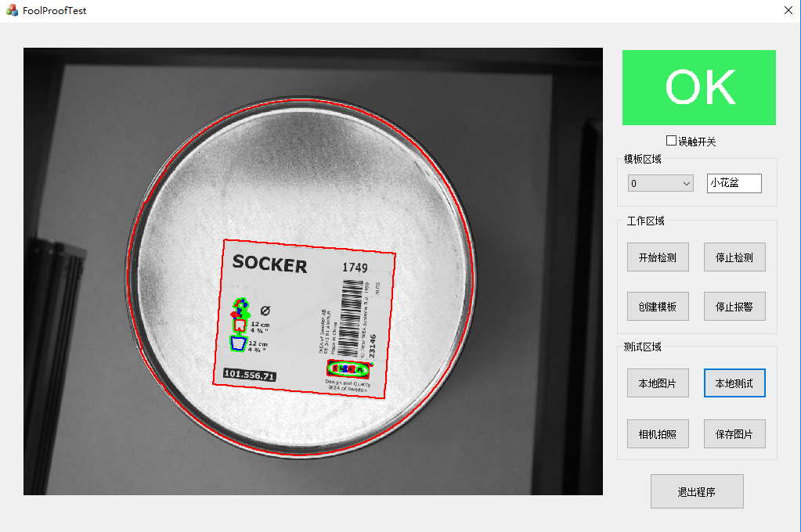Click the green OK result indicator
The image size is (801, 532).
699,88
